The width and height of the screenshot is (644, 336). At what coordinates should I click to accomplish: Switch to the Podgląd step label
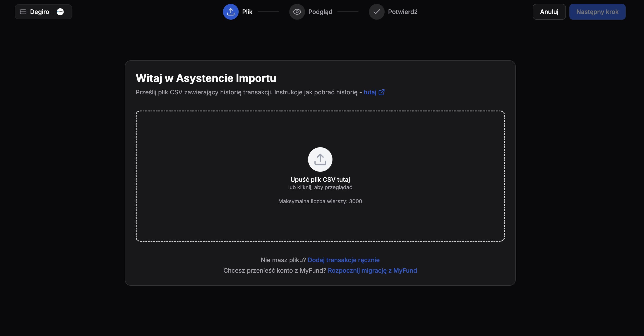click(x=320, y=12)
